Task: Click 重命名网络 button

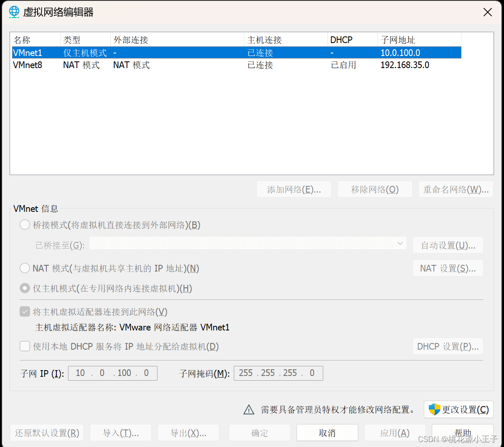Action: point(456,189)
